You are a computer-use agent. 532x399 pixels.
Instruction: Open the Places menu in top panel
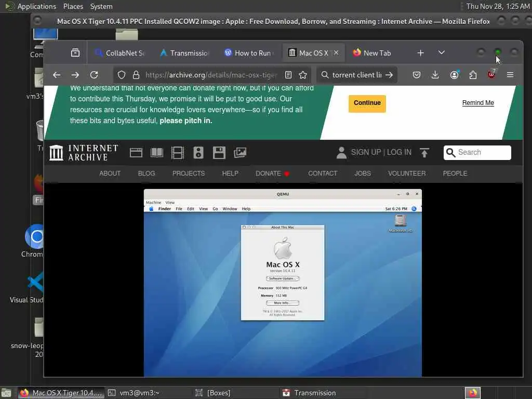pyautogui.click(x=73, y=6)
